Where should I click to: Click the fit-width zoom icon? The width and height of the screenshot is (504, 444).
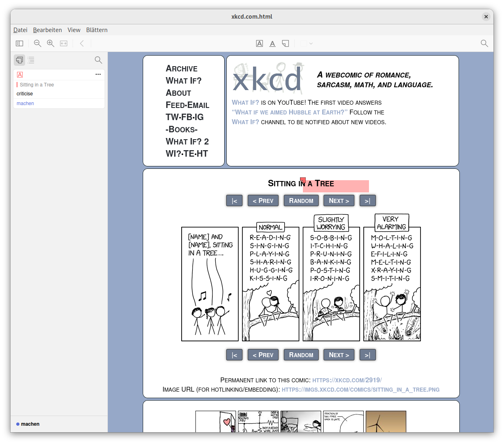(64, 43)
